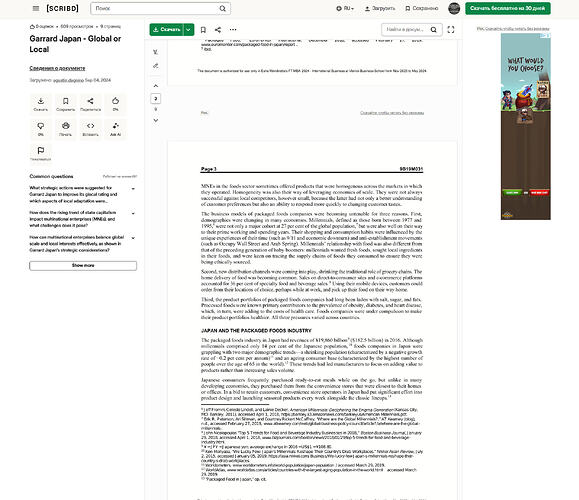Enter fullscreen mode with the expand icon
579x500 pixels.
[451, 30]
